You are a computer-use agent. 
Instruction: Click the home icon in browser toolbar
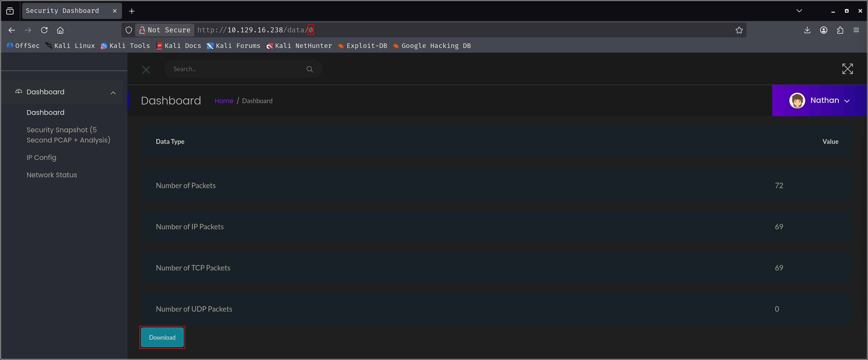60,30
